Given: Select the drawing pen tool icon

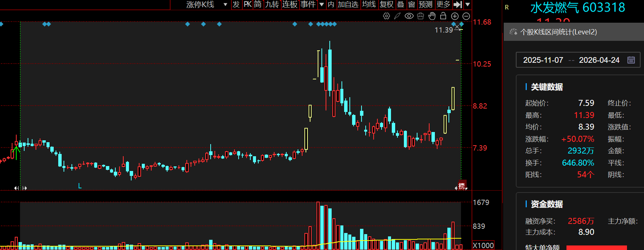Looking at the screenshot, I should pos(397,16).
